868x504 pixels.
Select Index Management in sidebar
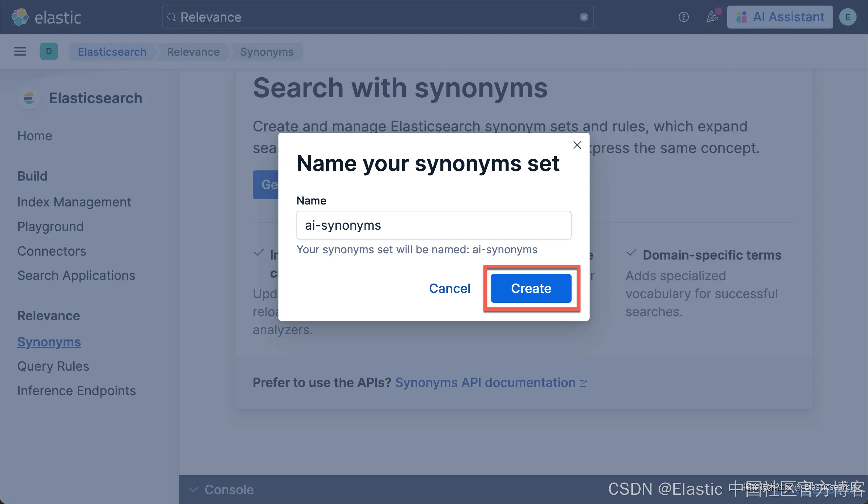pyautogui.click(x=74, y=202)
